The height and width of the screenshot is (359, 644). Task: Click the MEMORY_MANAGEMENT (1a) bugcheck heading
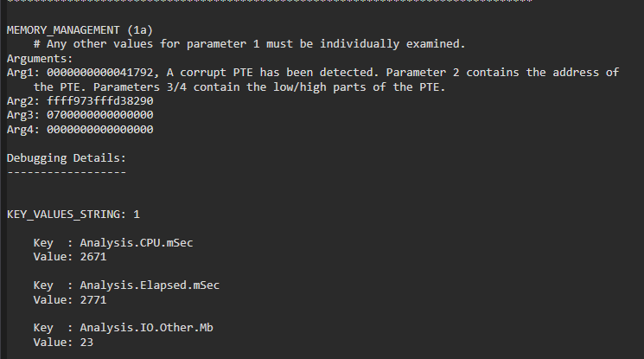point(79,30)
